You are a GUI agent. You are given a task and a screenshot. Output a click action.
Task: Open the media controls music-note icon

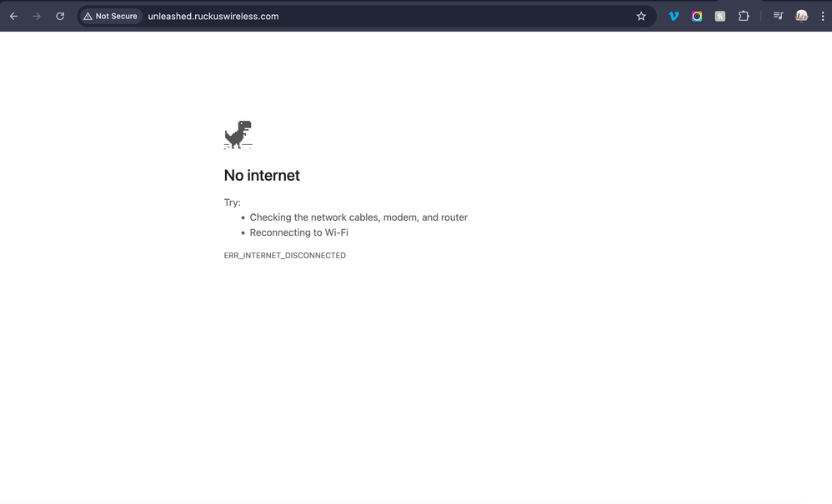(778, 17)
